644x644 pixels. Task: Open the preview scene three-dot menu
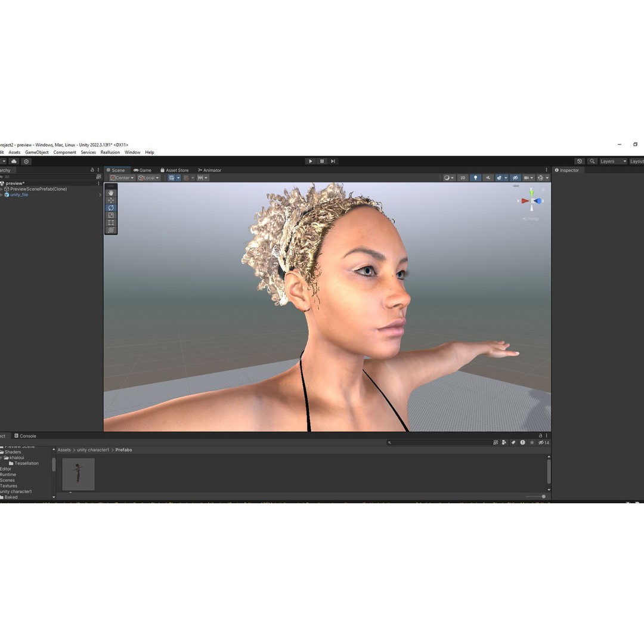coord(98,184)
